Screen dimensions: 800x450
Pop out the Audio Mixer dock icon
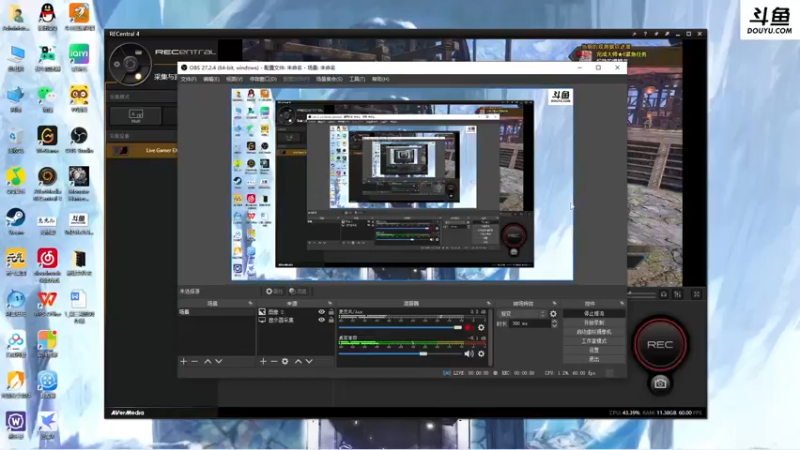click(x=488, y=304)
